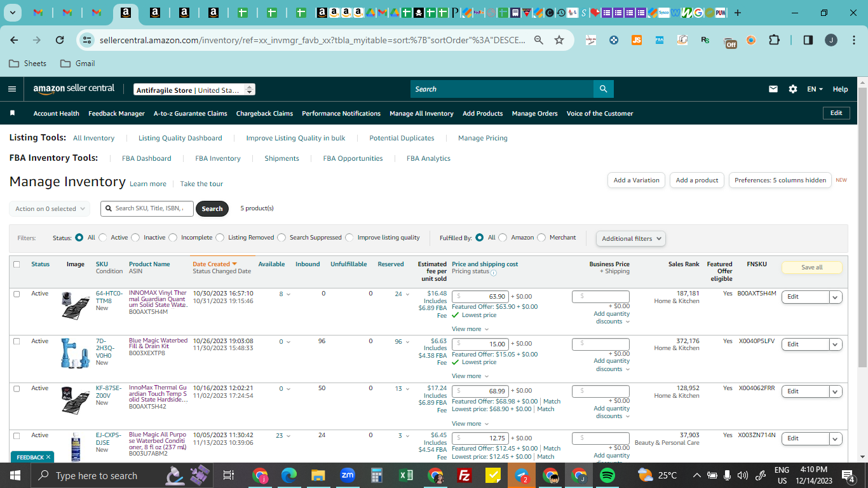This screenshot has width=868, height=488.
Task: Open the settings gear icon
Action: coord(793,89)
